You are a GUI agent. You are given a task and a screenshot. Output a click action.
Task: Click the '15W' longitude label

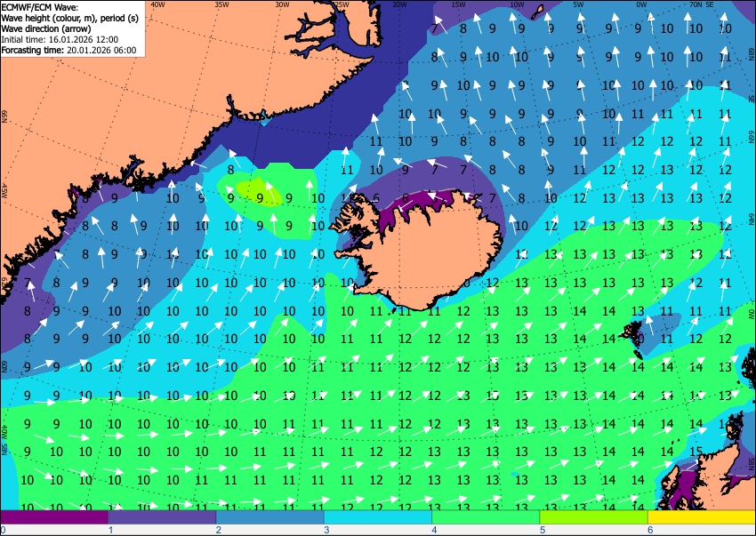(x=458, y=4)
